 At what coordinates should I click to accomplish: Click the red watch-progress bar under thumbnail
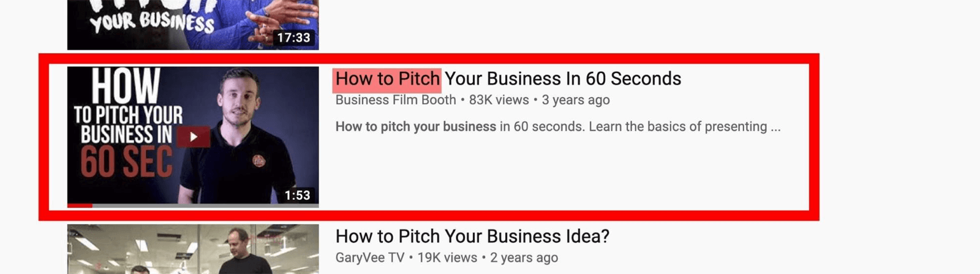(80, 205)
